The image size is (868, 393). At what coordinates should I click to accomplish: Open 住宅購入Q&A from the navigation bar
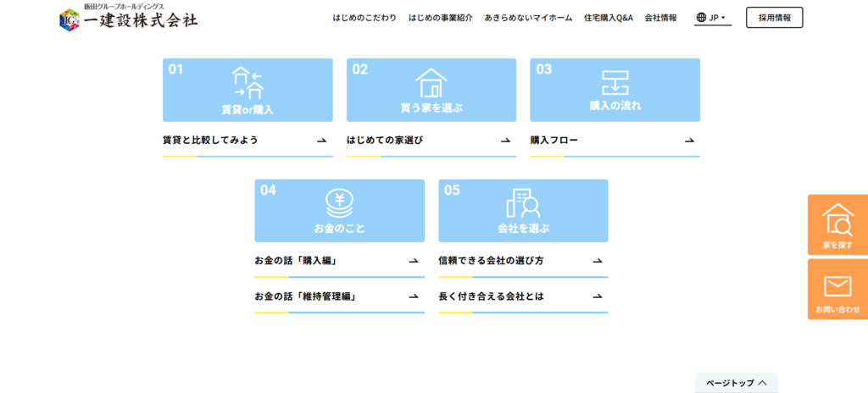(x=608, y=17)
